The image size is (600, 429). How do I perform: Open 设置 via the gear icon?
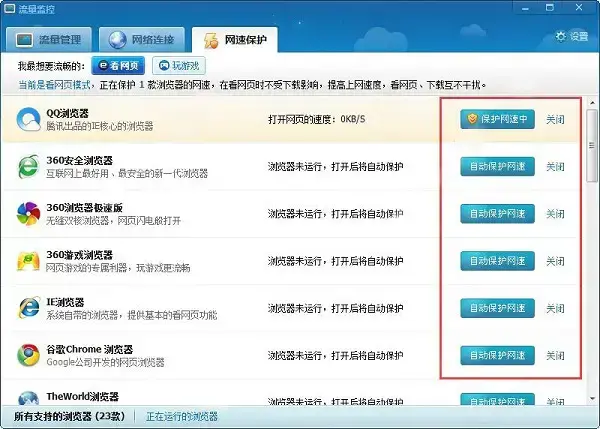click(x=561, y=36)
